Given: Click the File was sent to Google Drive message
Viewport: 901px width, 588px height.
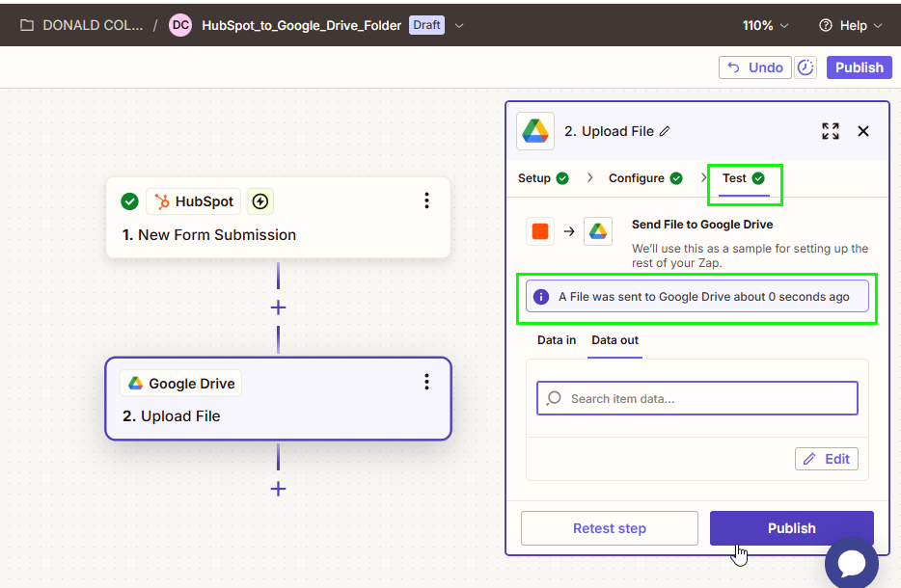Looking at the screenshot, I should [x=704, y=297].
